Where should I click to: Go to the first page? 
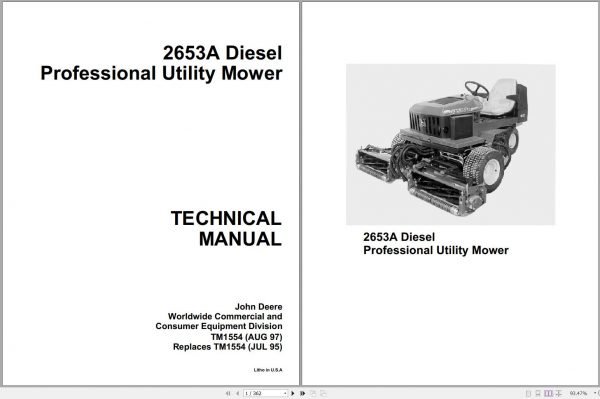point(228,393)
